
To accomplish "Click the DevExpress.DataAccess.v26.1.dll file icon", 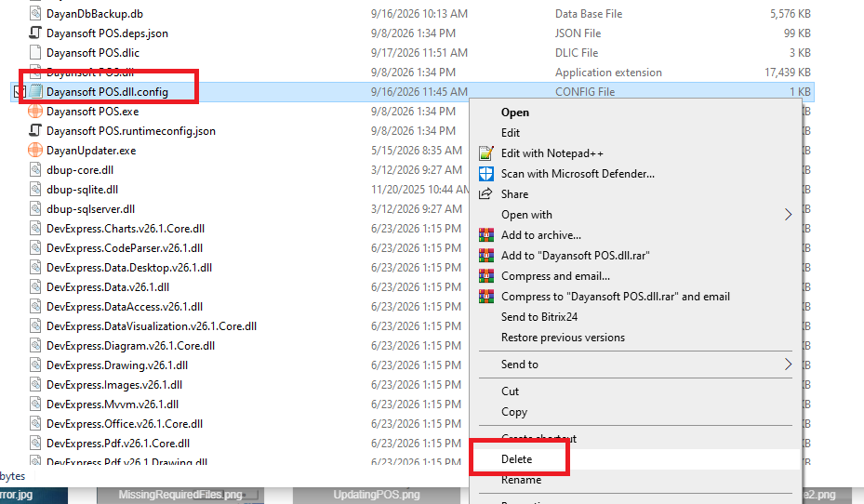I will (x=35, y=307).
